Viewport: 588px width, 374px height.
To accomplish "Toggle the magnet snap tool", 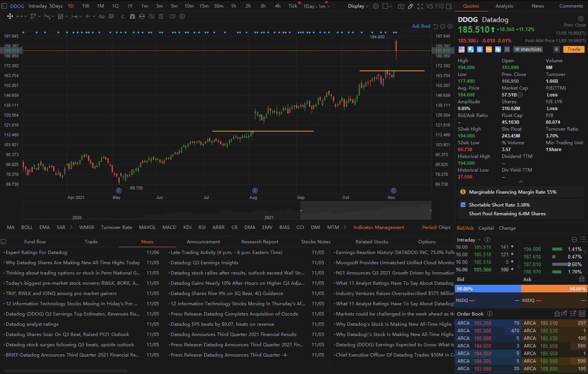I will (132, 16).
